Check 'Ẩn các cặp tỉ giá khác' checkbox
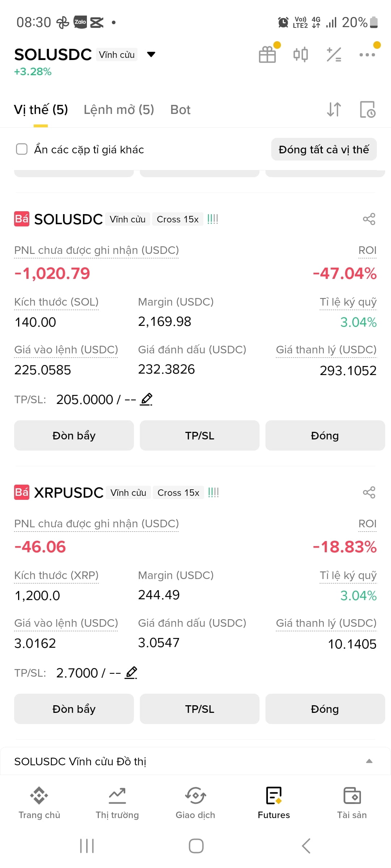391x868 pixels. pyautogui.click(x=22, y=149)
